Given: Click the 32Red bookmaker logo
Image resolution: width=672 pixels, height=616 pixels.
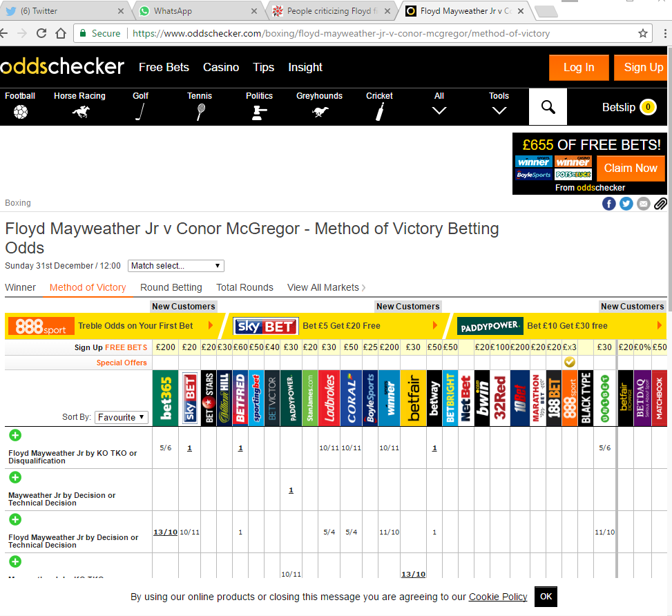Looking at the screenshot, I should 500,398.
